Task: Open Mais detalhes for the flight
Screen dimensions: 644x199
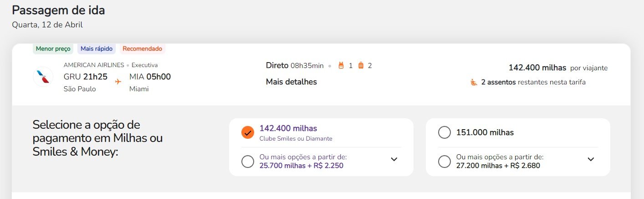Action: pyautogui.click(x=291, y=82)
